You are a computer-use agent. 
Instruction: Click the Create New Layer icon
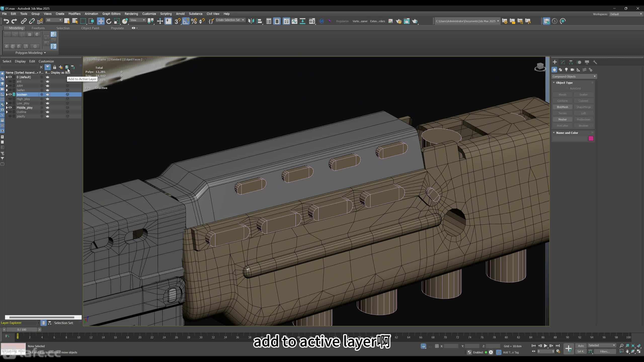tap(61, 67)
